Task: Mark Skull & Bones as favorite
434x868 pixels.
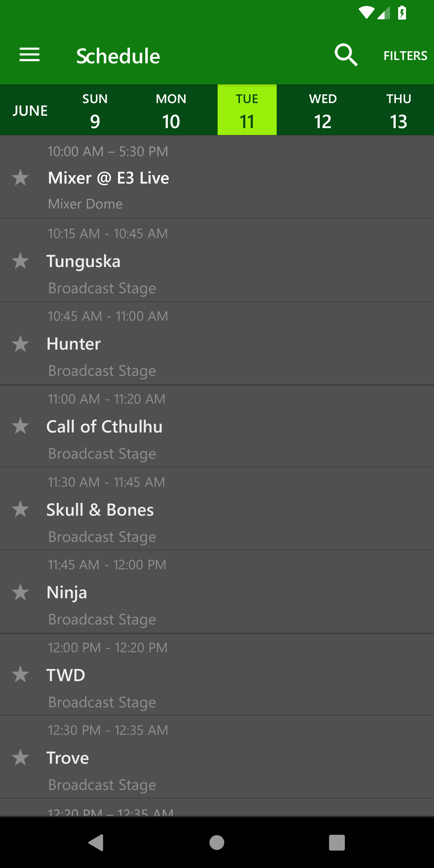Action: click(x=20, y=509)
